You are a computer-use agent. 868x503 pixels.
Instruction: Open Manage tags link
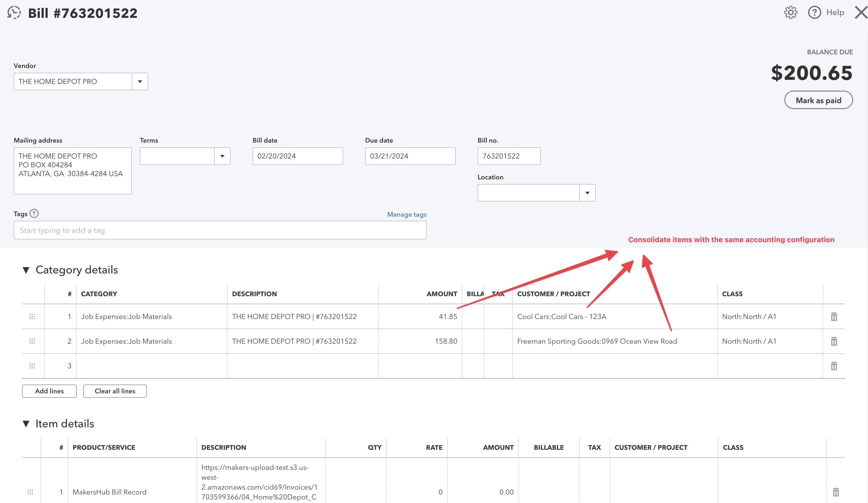(407, 214)
